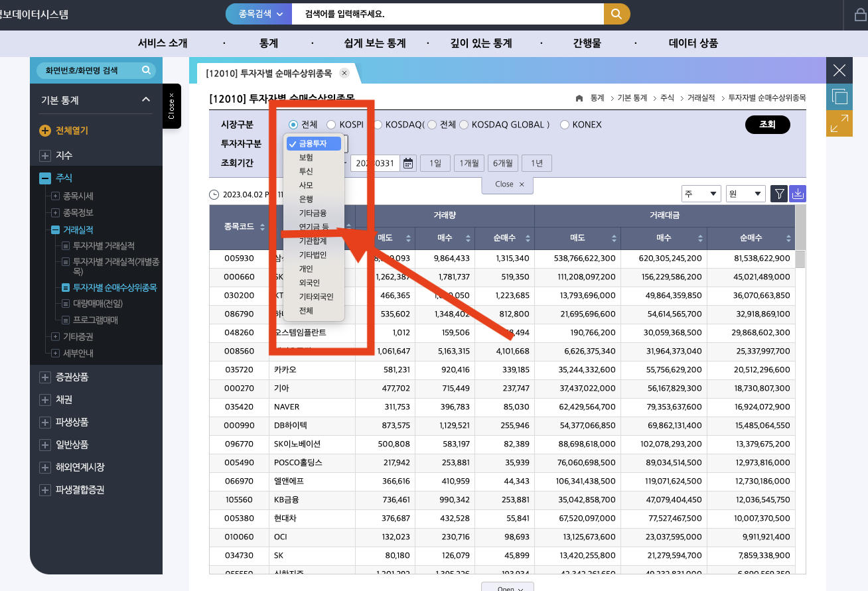Sort 거래대금 매수 column arrows
This screenshot has height=591, width=868.
(700, 238)
